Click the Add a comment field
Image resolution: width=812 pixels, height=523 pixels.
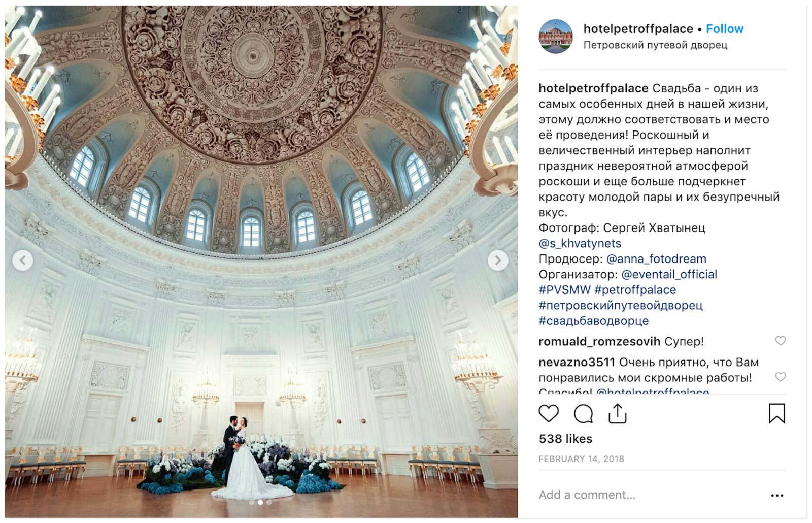[650, 495]
